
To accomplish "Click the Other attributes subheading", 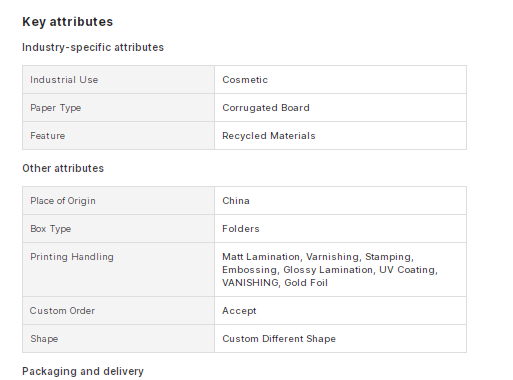I will pos(63,168).
